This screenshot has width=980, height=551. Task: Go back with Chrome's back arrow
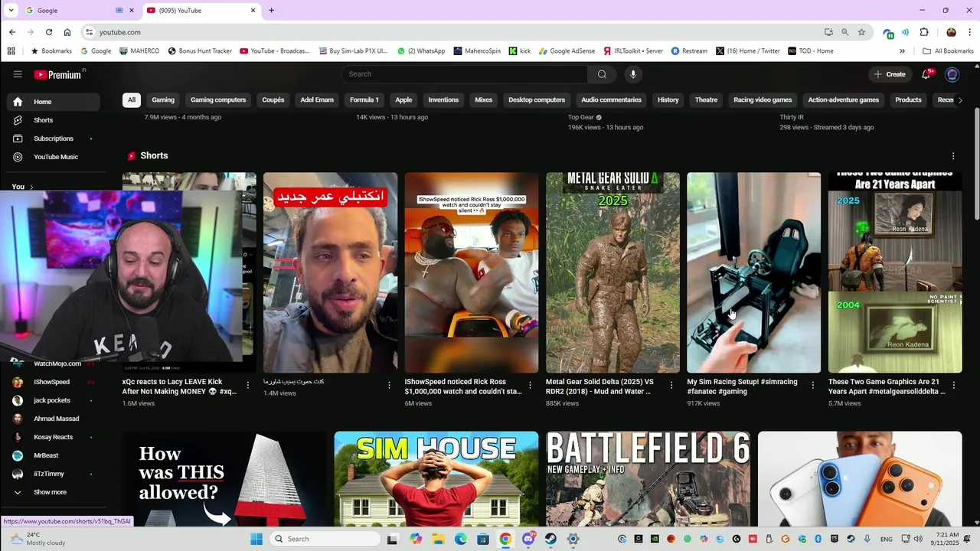point(12,32)
